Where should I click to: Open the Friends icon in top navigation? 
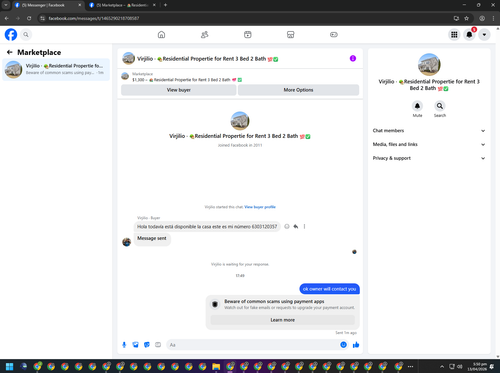tap(204, 34)
